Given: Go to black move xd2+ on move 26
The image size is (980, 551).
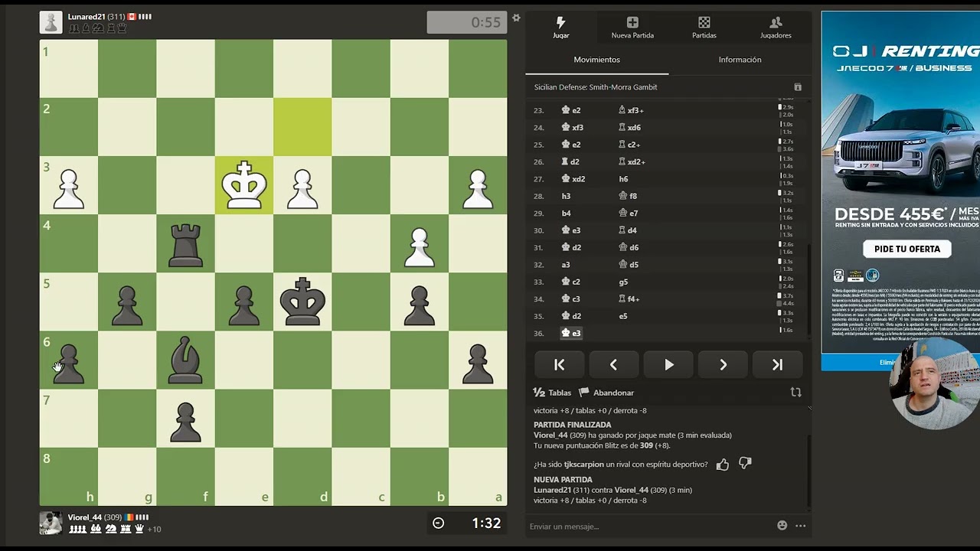Looking at the screenshot, I should point(632,162).
